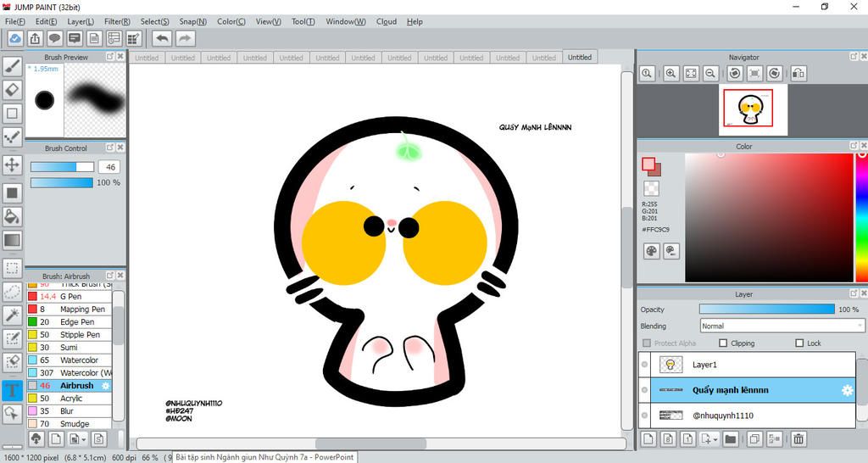The image size is (868, 463).
Task: Open new layer type dropdown
Action: point(709,439)
